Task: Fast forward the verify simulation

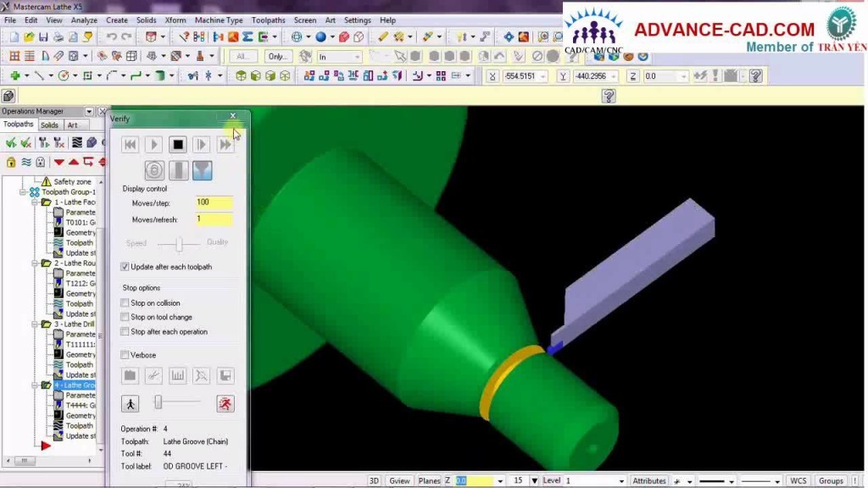Action: click(x=225, y=145)
